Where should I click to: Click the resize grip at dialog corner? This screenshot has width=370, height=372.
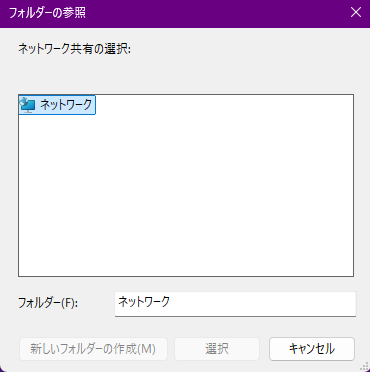tap(364, 366)
